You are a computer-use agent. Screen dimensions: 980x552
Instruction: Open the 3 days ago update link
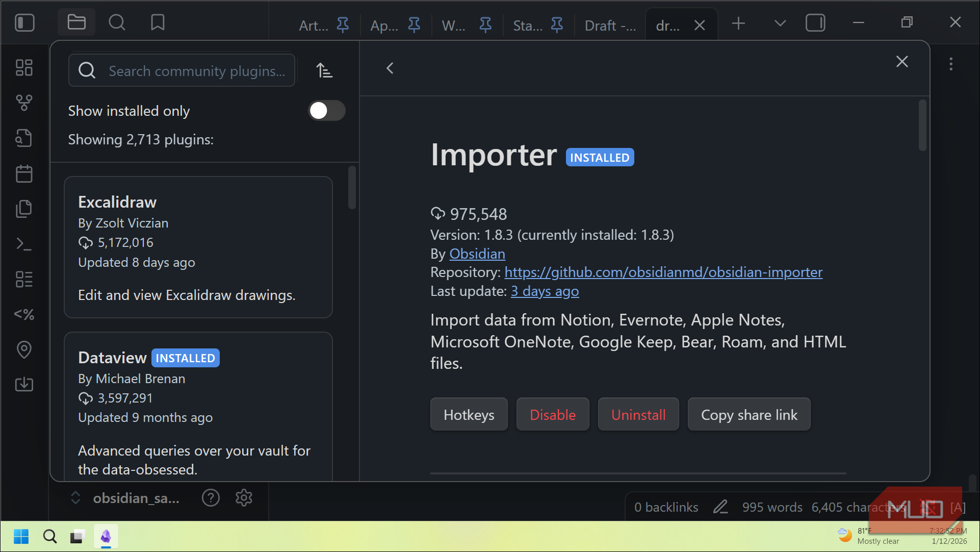click(545, 291)
